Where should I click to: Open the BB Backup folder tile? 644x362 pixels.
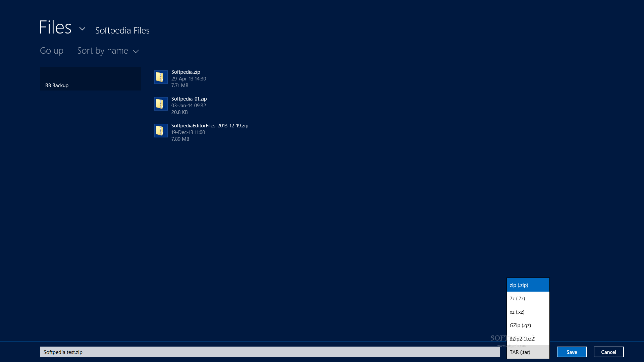[90, 79]
